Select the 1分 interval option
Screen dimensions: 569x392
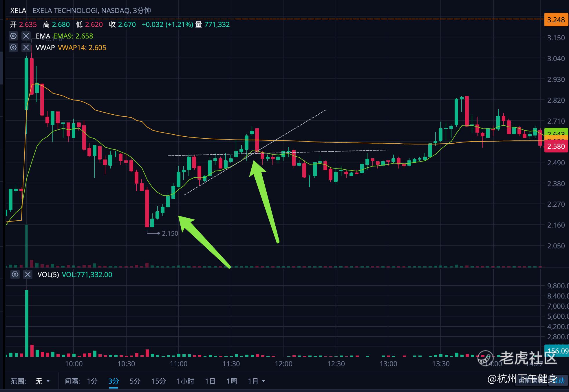[x=92, y=381]
